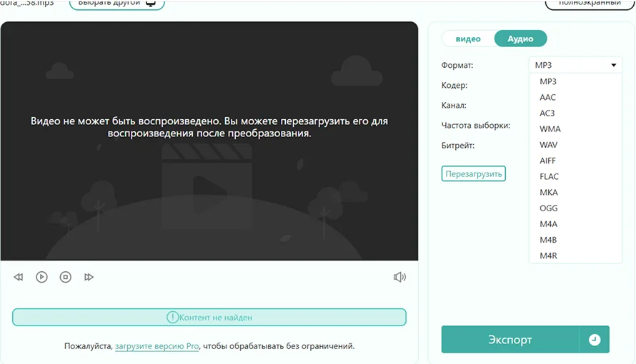Click the Контент не найден bar

209,318
